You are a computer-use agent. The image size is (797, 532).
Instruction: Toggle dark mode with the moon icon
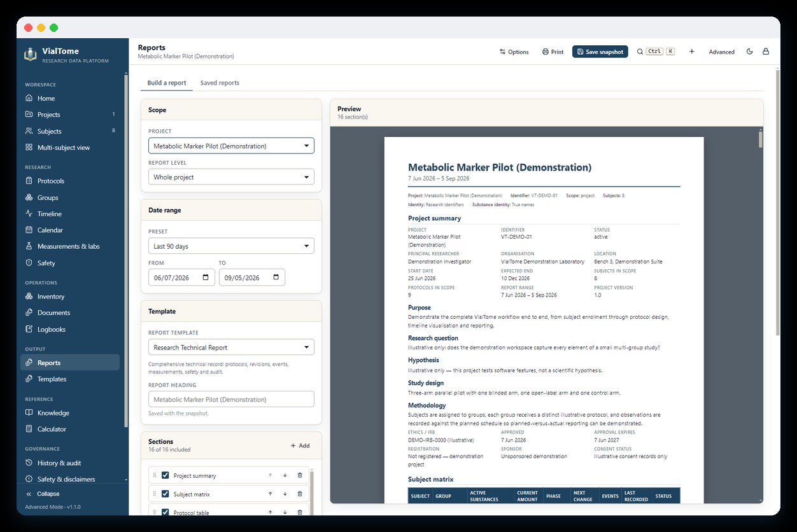click(x=749, y=52)
